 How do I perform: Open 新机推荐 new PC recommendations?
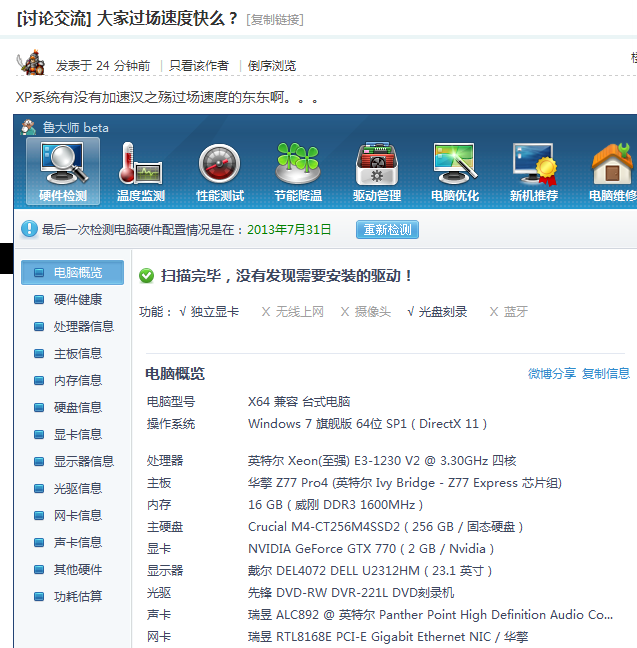534,171
